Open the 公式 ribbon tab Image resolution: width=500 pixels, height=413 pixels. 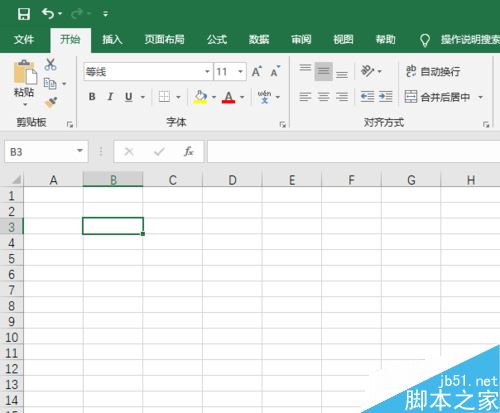(x=217, y=40)
